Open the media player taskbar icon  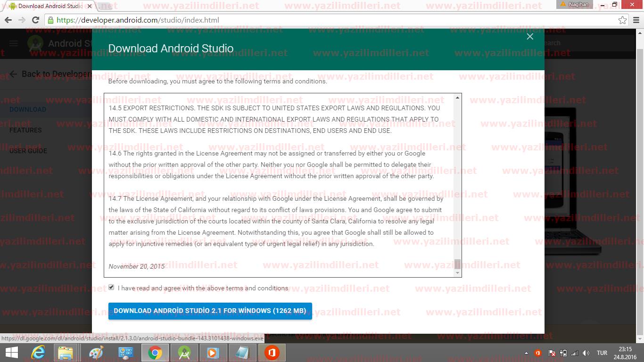pos(213,353)
